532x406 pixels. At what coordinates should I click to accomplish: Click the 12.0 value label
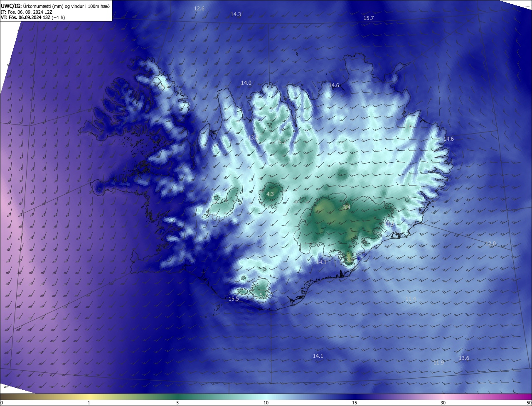point(491,243)
